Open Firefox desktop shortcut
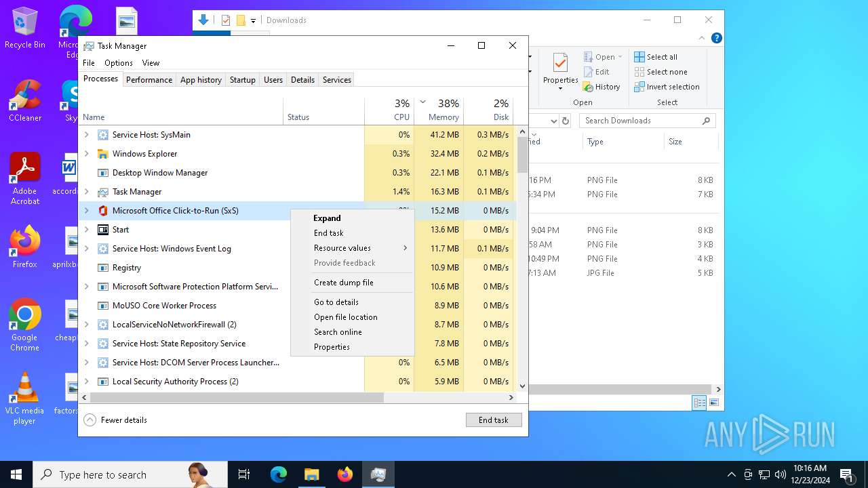This screenshot has width=868, height=488. (25, 247)
